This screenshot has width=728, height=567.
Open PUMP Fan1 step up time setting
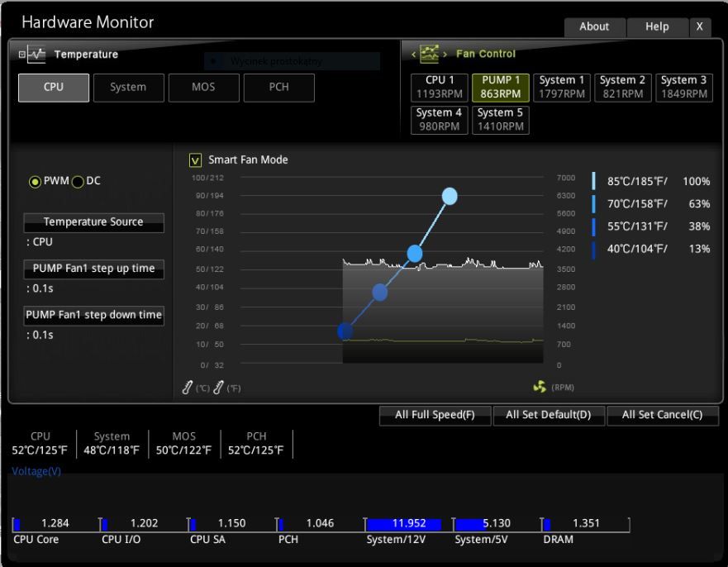click(93, 269)
